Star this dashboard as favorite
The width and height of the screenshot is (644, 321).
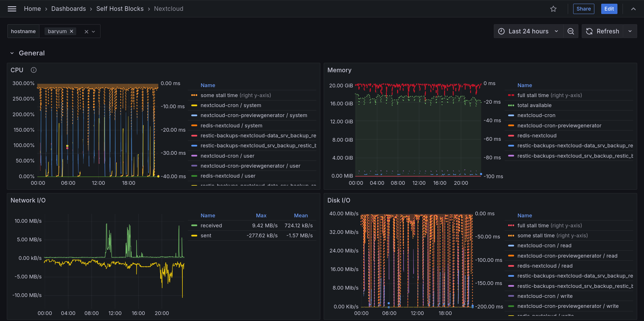(x=553, y=9)
